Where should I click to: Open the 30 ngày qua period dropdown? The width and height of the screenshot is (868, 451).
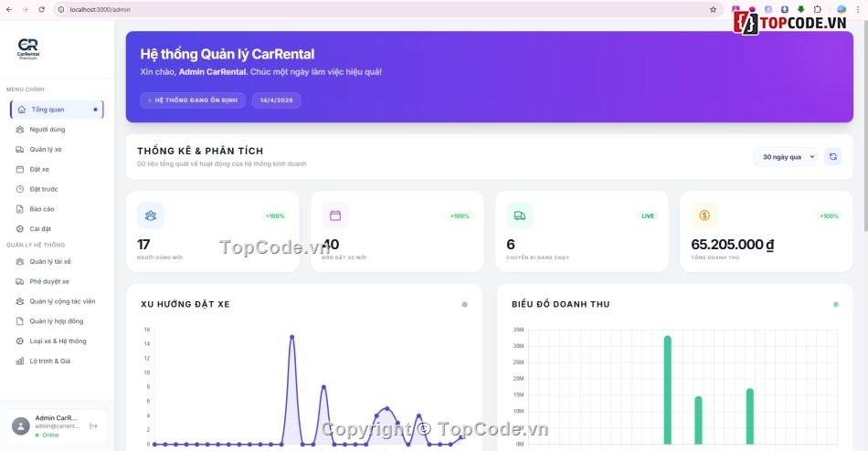pyautogui.click(x=785, y=157)
